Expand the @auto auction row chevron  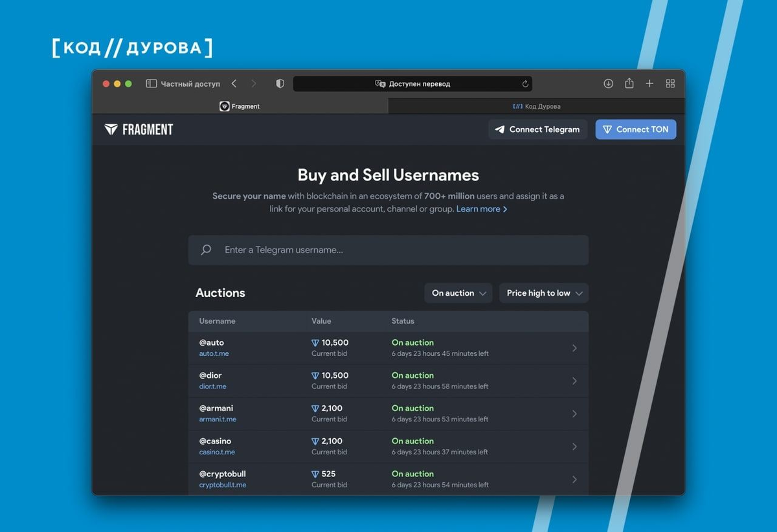(x=574, y=348)
